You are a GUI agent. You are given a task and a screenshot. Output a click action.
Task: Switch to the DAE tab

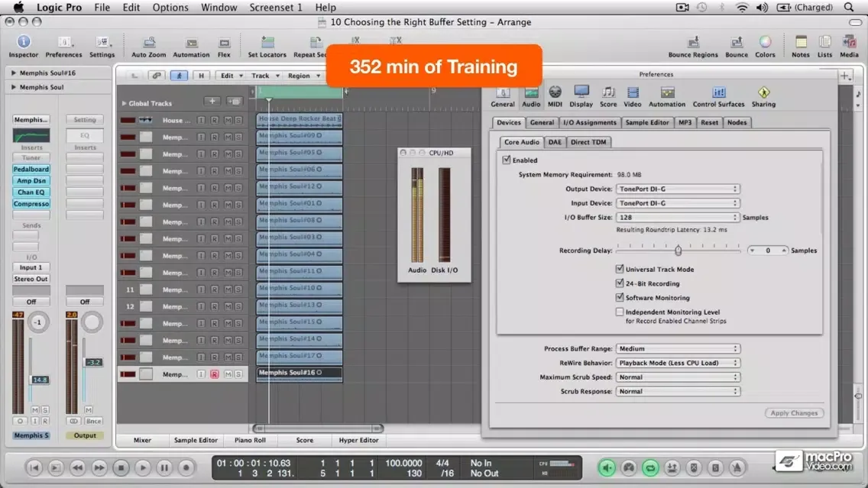555,142
